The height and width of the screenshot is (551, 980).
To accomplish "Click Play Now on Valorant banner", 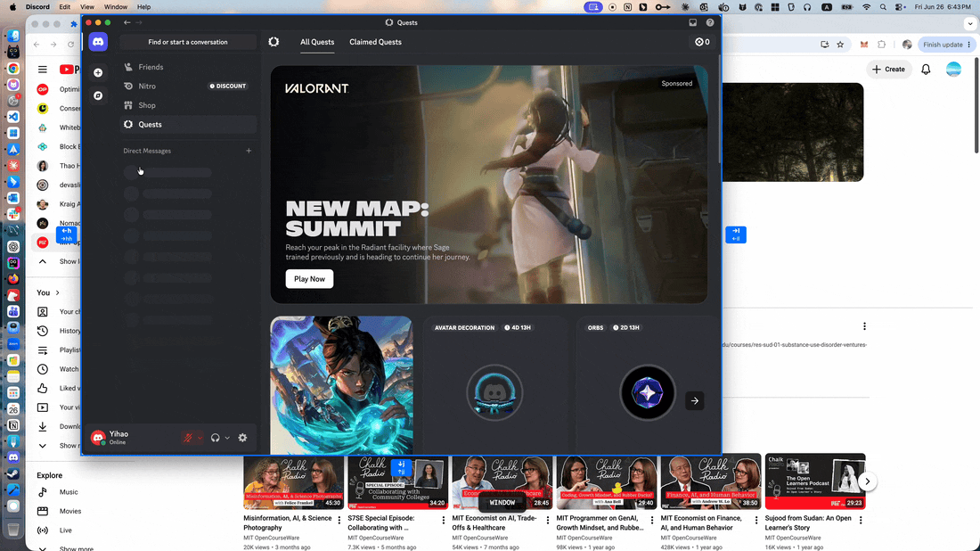I will pos(309,279).
